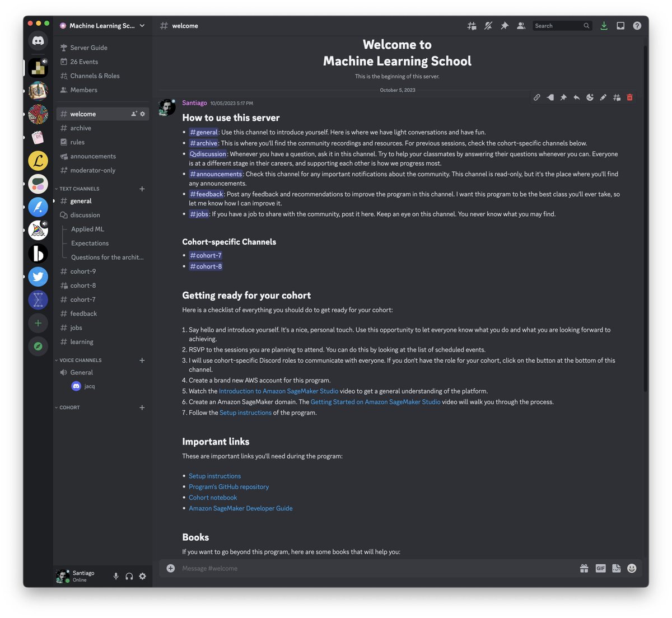The height and width of the screenshot is (618, 672).
Task: Open User Settings gear icon
Action: [142, 576]
